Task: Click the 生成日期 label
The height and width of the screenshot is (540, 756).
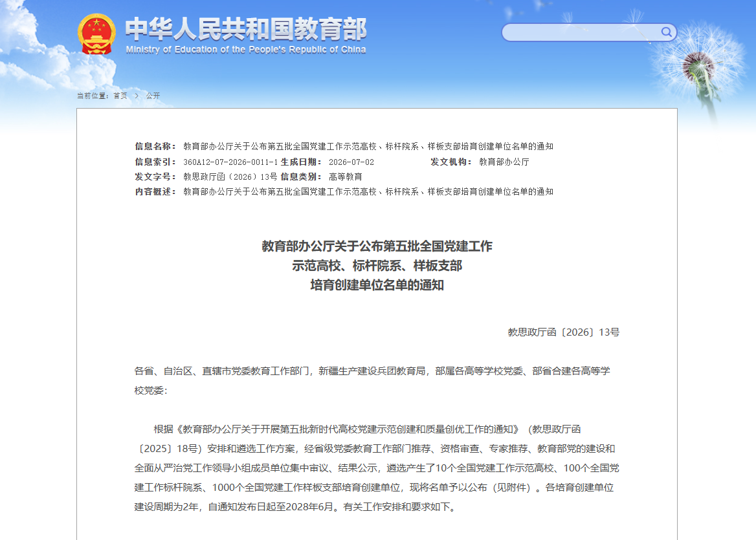Action: pos(301,162)
